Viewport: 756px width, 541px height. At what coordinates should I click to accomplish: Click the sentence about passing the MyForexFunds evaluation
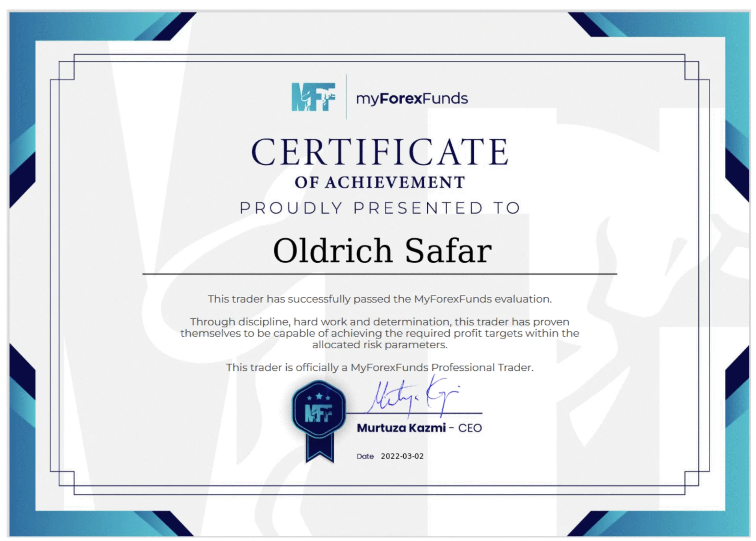[x=380, y=299]
